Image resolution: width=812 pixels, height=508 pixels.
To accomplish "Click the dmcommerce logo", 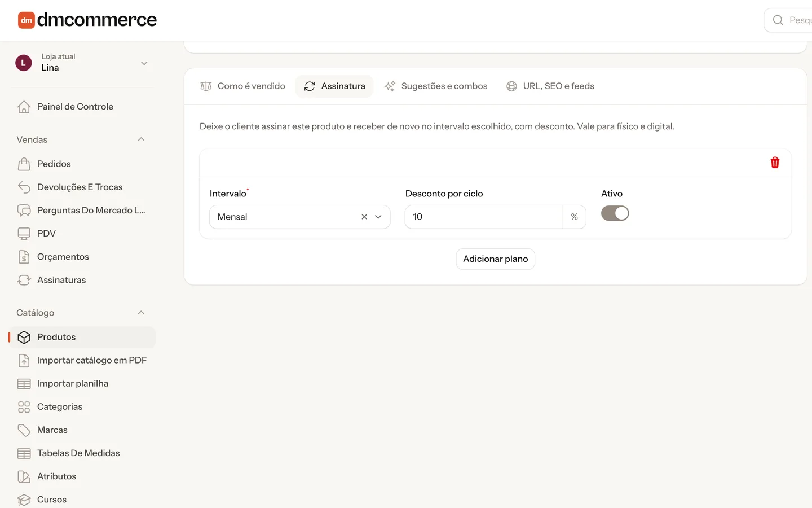I will click(x=87, y=20).
